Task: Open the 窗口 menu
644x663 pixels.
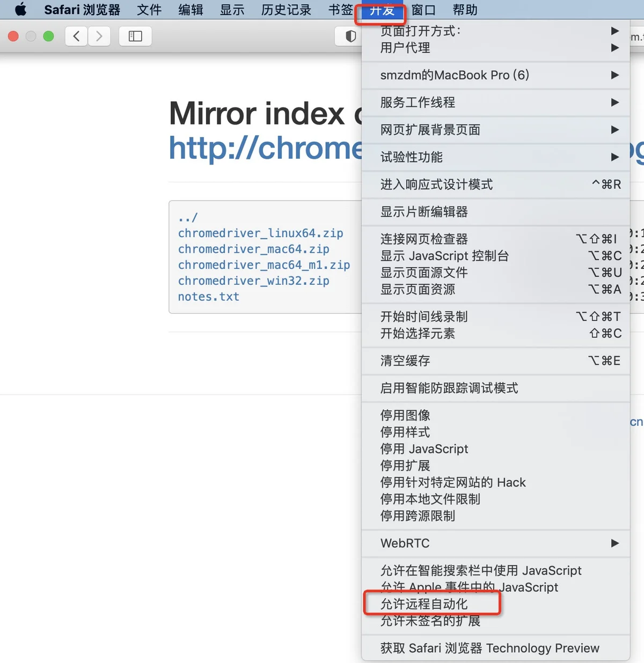Action: [423, 10]
